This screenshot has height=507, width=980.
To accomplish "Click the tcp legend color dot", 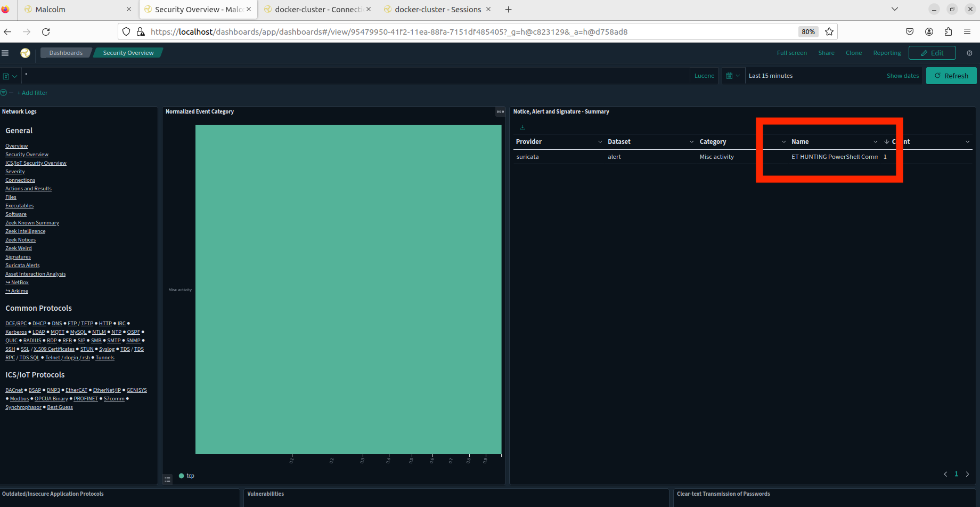I will 182,476.
